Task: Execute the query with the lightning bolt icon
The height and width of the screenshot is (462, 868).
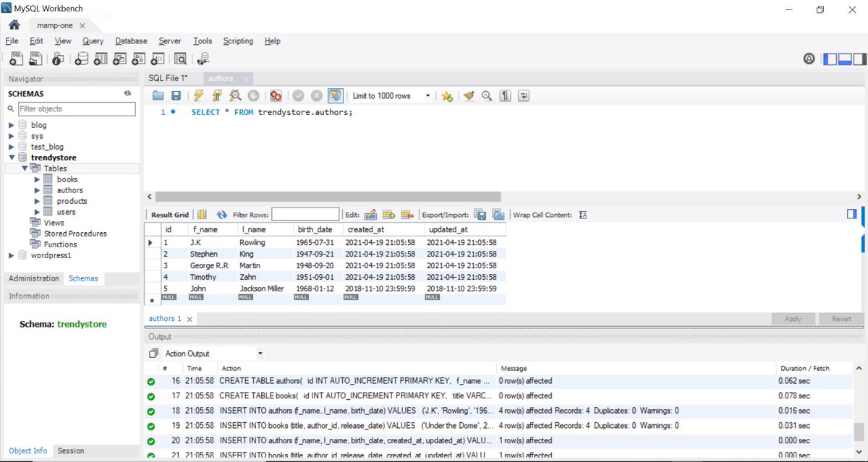Action: (198, 95)
